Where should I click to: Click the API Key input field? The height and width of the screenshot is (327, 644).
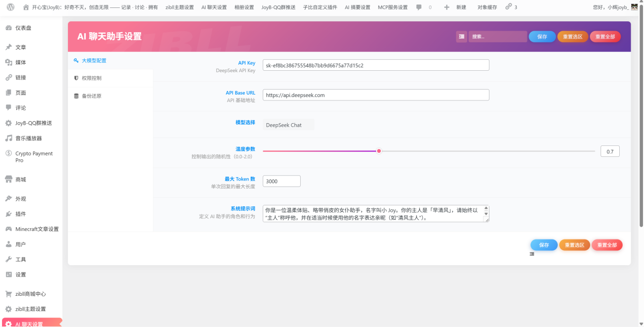376,65
